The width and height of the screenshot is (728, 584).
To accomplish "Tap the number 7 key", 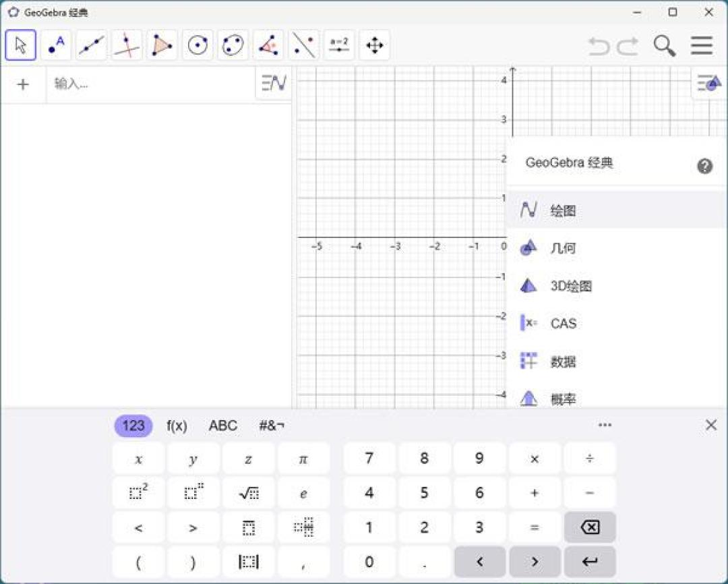I will tap(369, 459).
